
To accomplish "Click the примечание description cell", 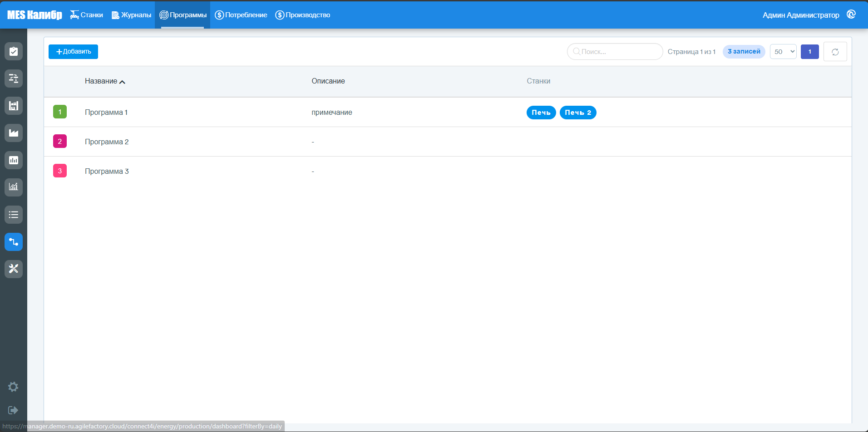I will [x=332, y=113].
